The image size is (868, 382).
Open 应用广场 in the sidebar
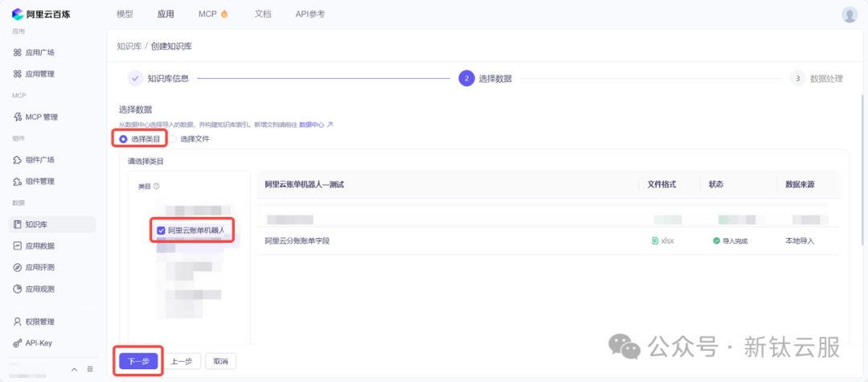(34, 52)
